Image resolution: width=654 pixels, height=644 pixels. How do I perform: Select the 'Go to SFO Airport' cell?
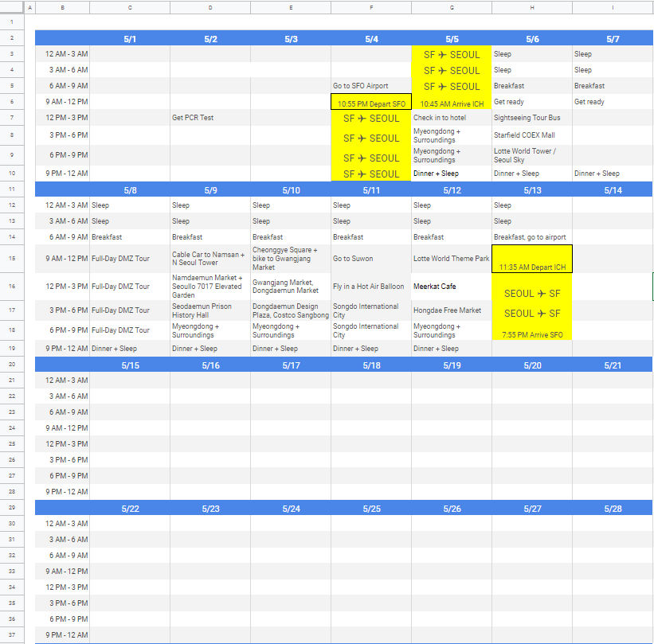coord(371,86)
